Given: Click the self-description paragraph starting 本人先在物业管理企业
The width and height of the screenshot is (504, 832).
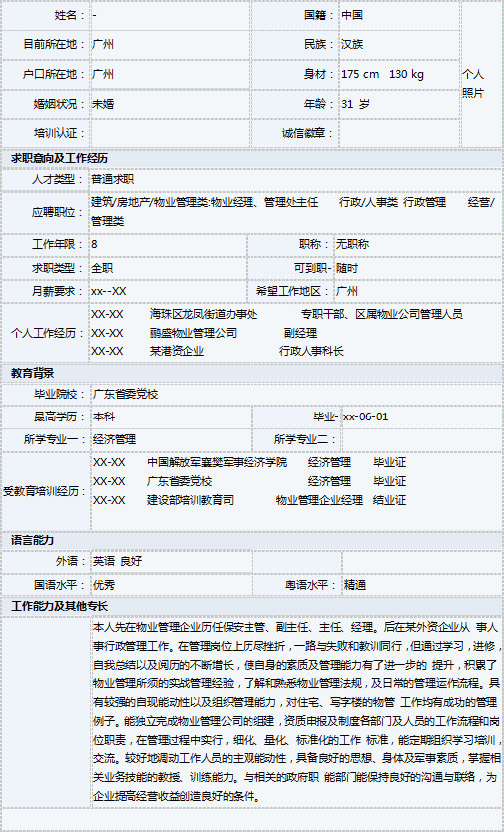Looking at the screenshot, I should coord(296,711).
